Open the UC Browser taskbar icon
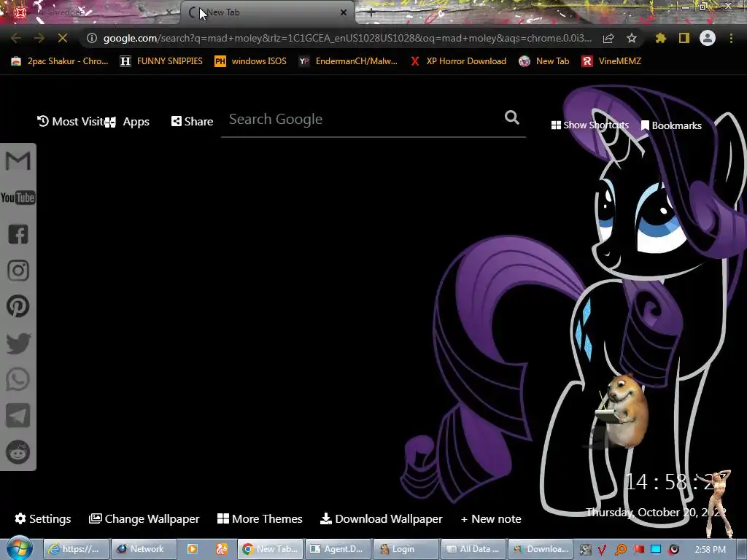Viewport: 747px width, 560px height. [x=222, y=549]
